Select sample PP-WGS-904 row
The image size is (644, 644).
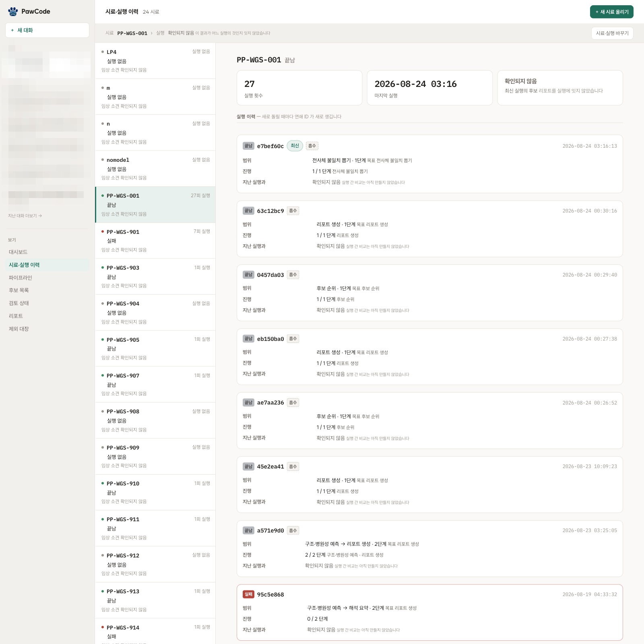pos(155,312)
